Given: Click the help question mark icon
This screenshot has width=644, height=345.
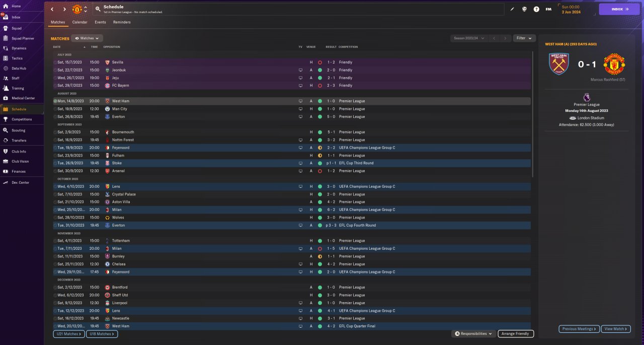Looking at the screenshot, I should (536, 9).
